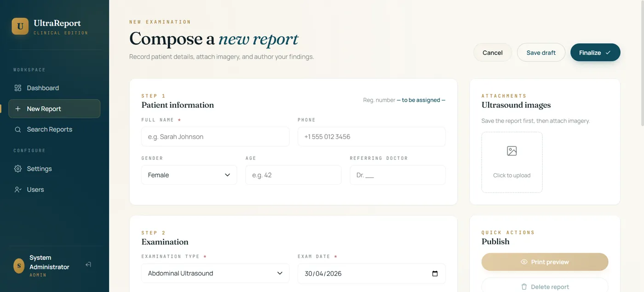Click the UltraReport logo badge
644x292 pixels.
(20, 26)
